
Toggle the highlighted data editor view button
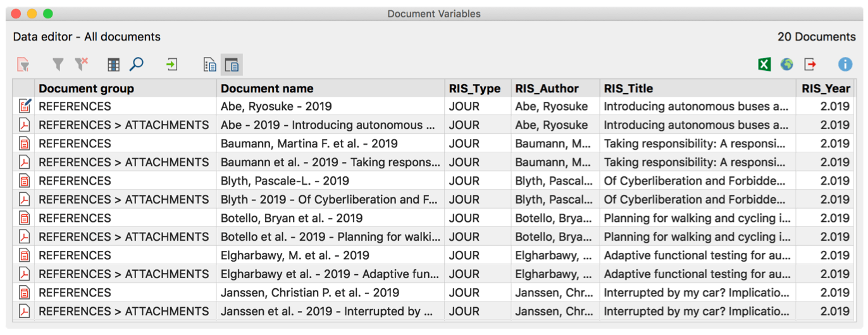232,64
